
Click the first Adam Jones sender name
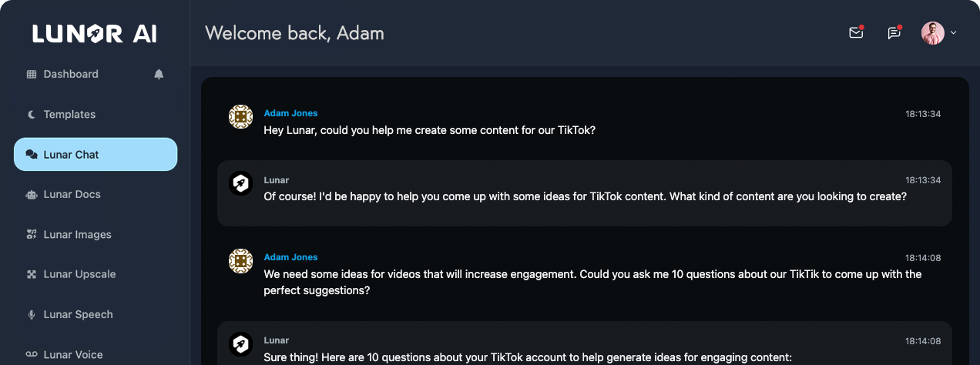[x=290, y=113]
